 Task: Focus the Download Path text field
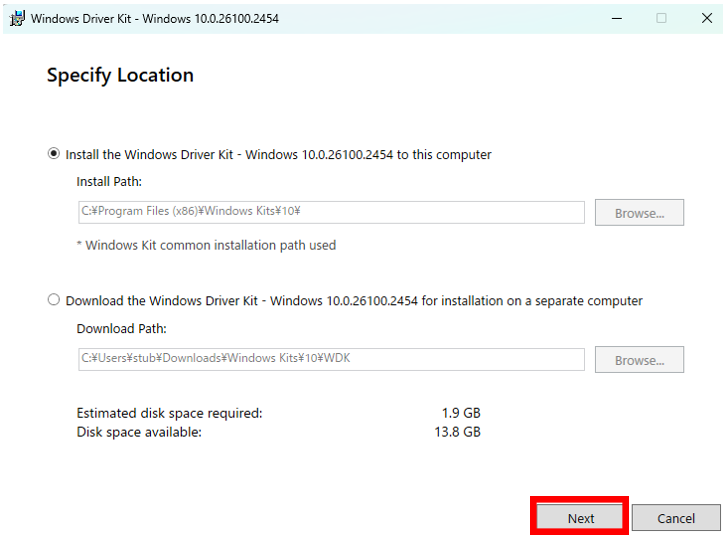point(330,359)
